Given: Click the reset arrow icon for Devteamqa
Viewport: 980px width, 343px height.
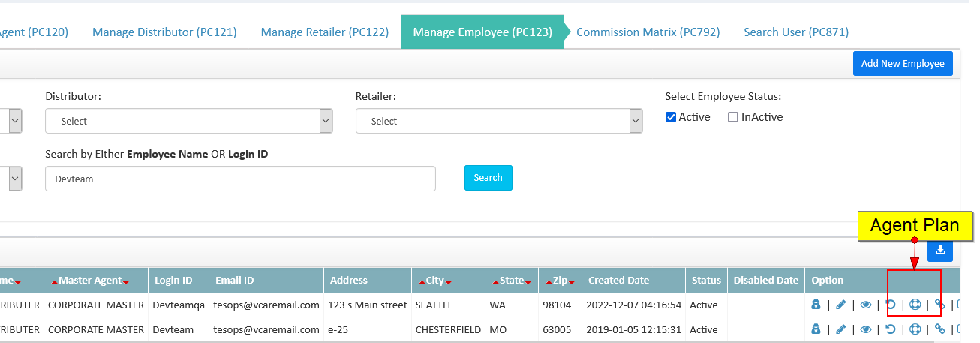Looking at the screenshot, I should [x=891, y=305].
